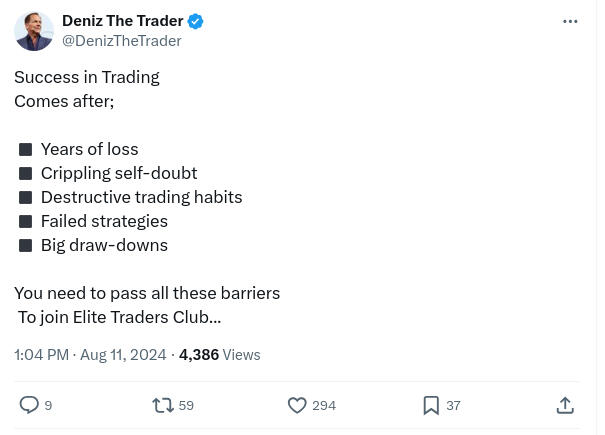
Task: View the 4,386 Views analytics
Action: (220, 355)
